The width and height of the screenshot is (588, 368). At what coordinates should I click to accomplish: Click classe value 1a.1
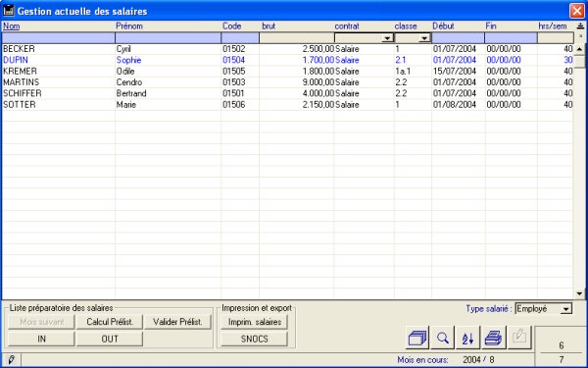pos(403,71)
